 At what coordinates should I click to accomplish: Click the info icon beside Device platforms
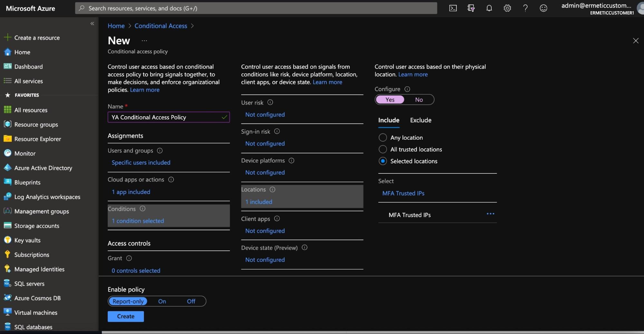pyautogui.click(x=292, y=160)
